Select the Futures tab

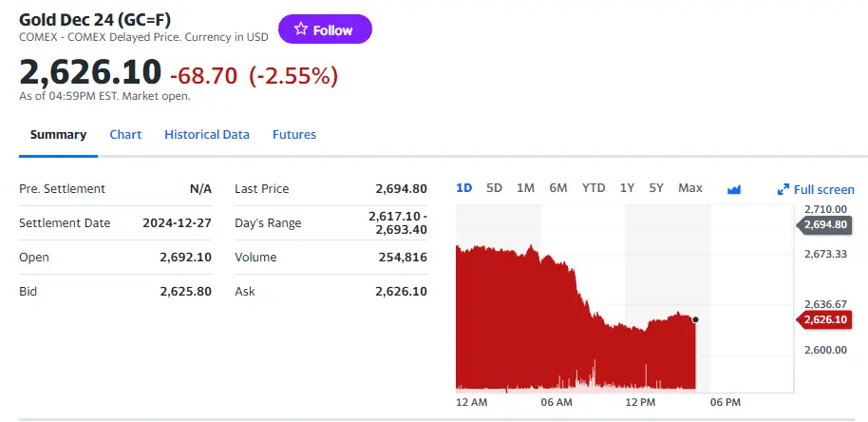point(294,135)
